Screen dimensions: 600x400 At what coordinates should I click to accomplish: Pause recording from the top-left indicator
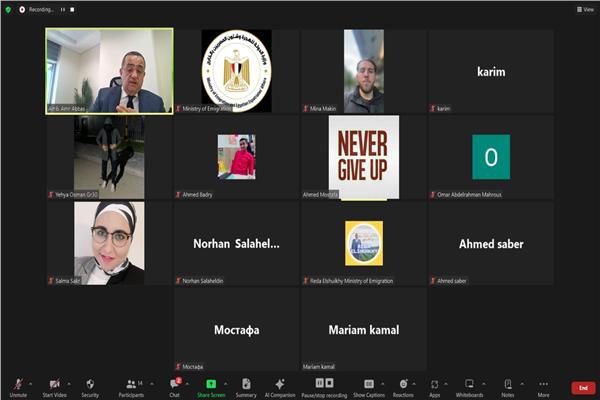(x=62, y=10)
